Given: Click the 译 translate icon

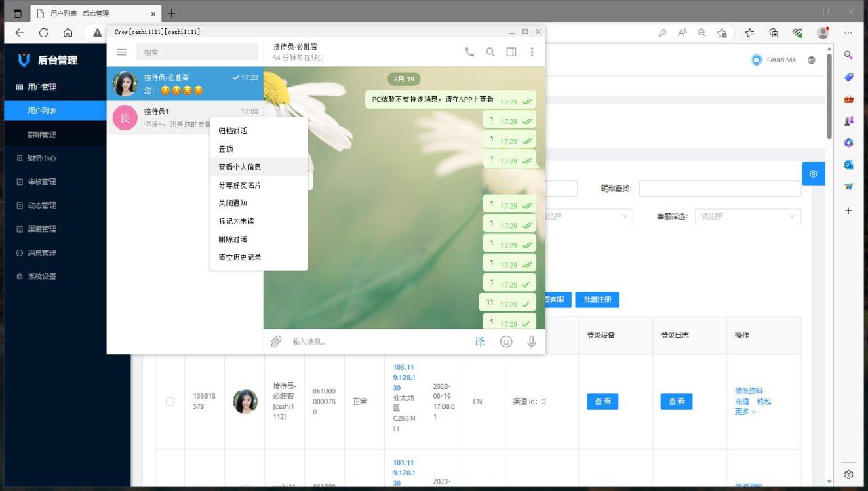Looking at the screenshot, I should click(480, 342).
